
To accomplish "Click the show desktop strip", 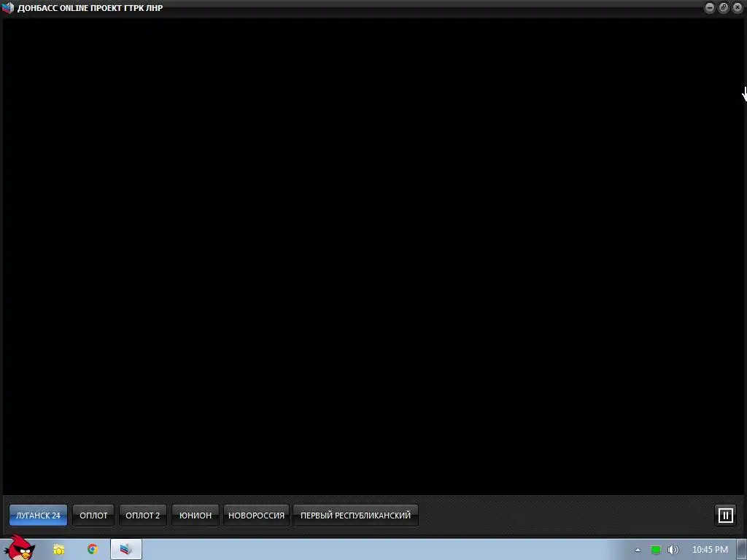I will 742,550.
